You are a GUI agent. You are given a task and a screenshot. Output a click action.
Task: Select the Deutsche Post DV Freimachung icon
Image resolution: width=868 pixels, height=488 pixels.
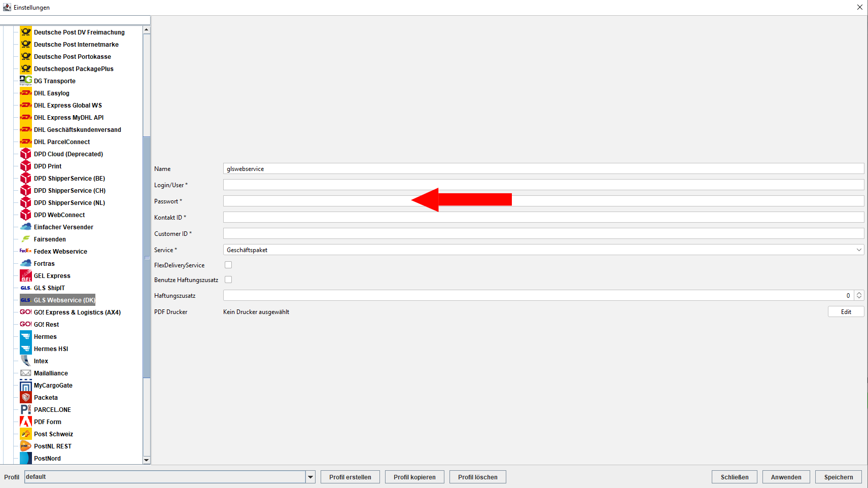[26, 32]
